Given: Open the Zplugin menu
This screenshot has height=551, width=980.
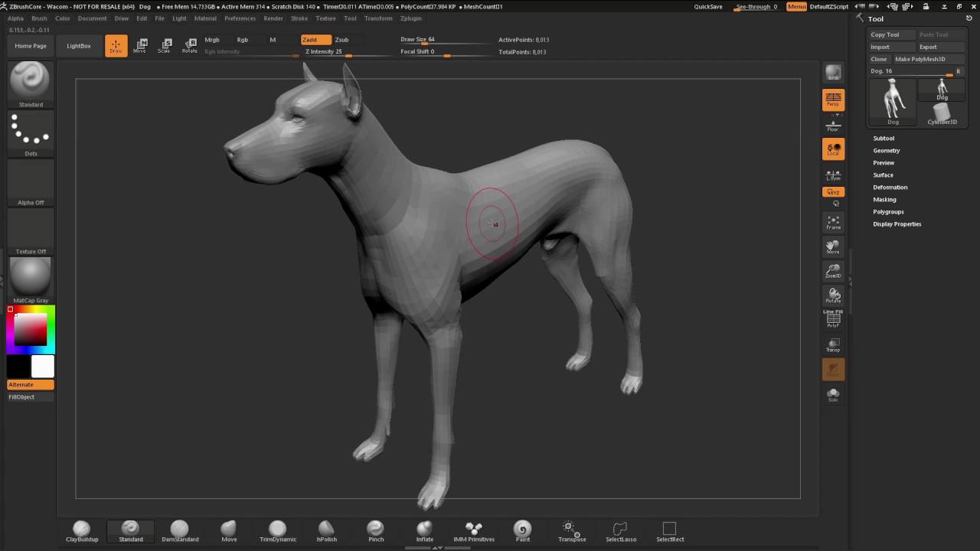Looking at the screenshot, I should (x=410, y=18).
